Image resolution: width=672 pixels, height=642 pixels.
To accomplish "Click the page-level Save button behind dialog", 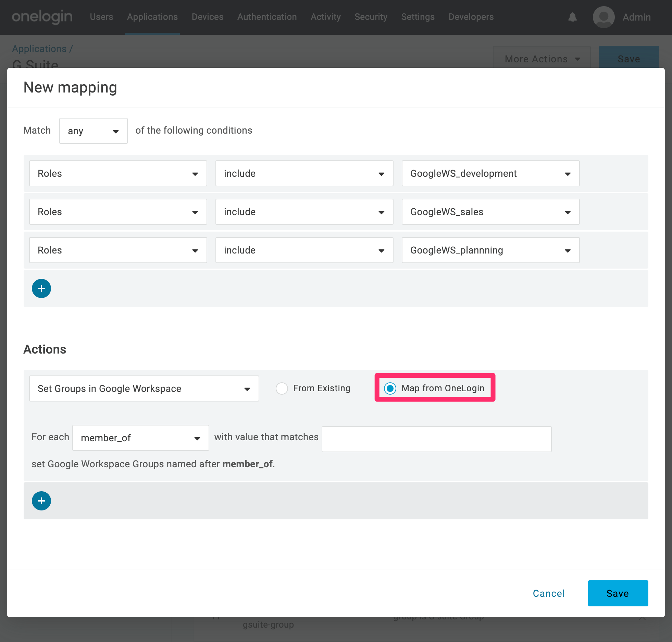I will (x=629, y=58).
